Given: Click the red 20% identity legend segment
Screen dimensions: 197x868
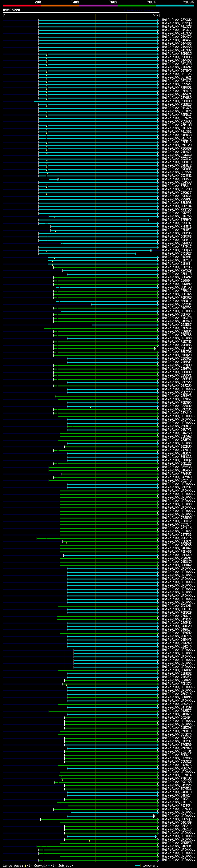Looking at the screenshot, I should [x=22, y=6].
